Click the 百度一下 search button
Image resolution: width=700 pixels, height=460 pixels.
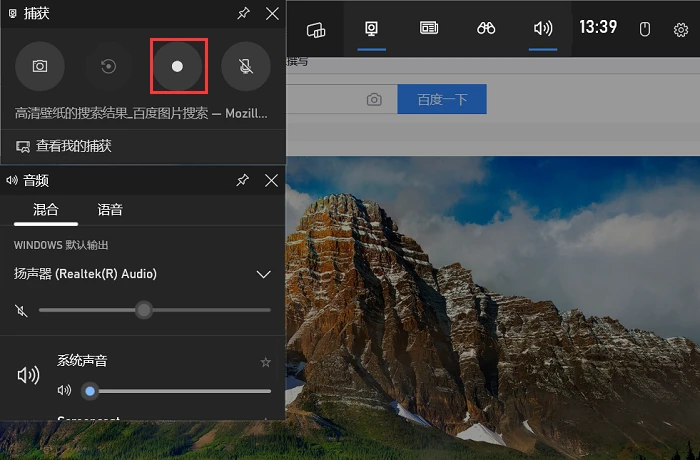[x=442, y=99]
